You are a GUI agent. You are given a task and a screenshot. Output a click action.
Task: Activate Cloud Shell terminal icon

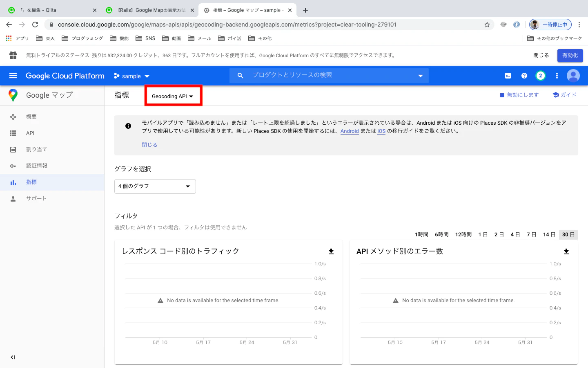pos(508,76)
